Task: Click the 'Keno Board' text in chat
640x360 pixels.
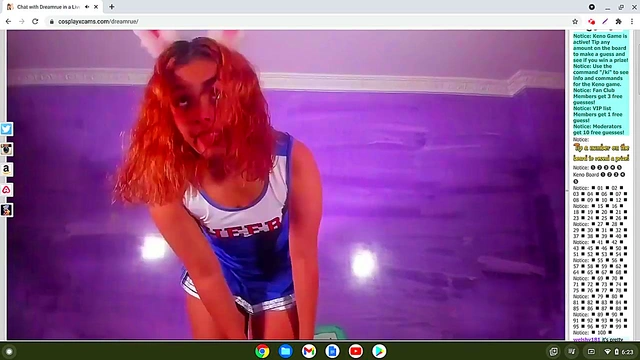Action: tap(586, 175)
